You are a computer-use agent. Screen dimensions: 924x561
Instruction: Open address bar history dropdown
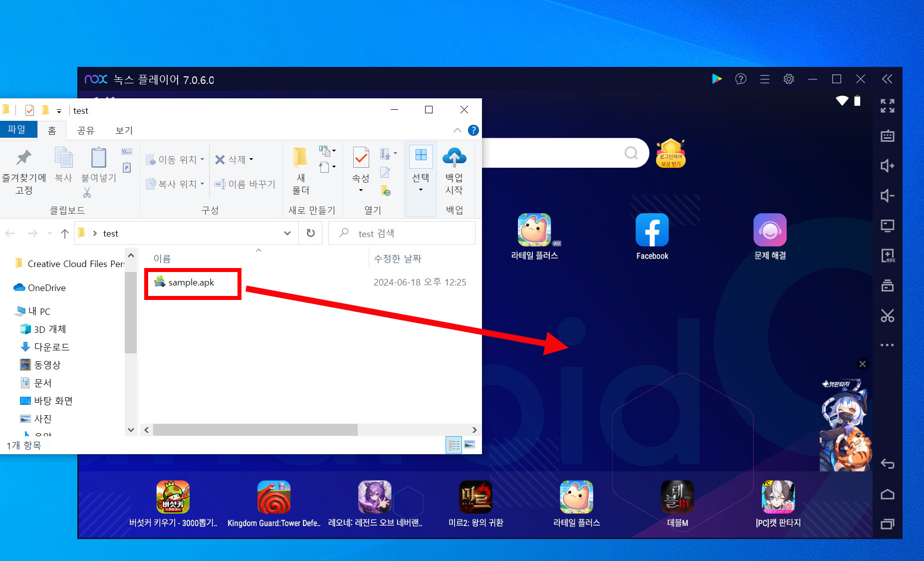tap(287, 233)
